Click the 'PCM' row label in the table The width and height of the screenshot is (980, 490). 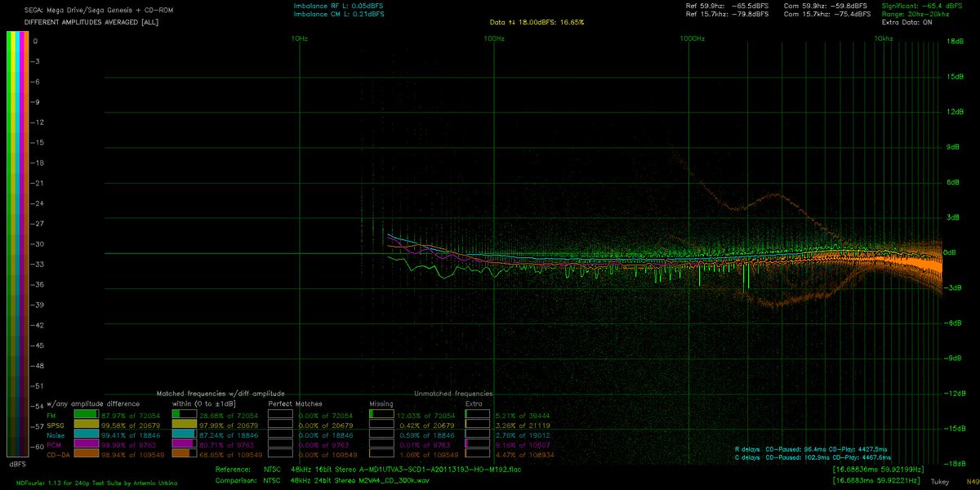(x=53, y=443)
